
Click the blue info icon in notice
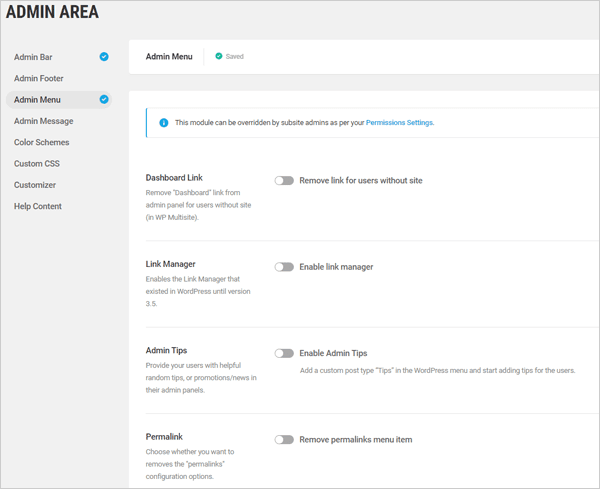[164, 123]
